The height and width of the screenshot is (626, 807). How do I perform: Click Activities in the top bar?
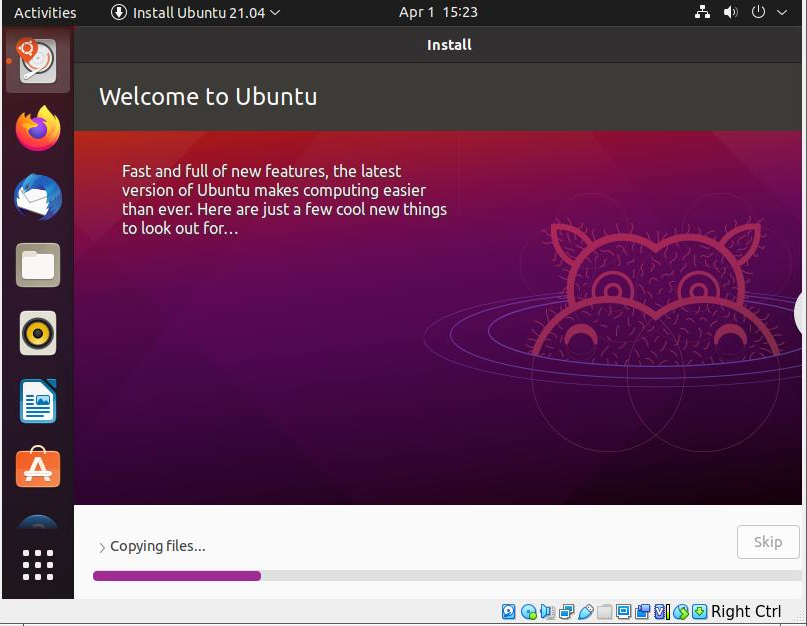click(45, 13)
